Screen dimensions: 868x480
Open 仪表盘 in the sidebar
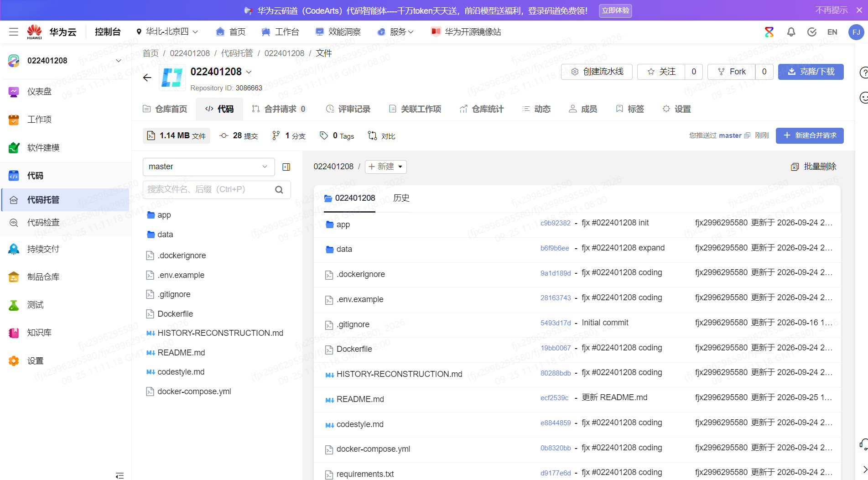pyautogui.click(x=40, y=92)
